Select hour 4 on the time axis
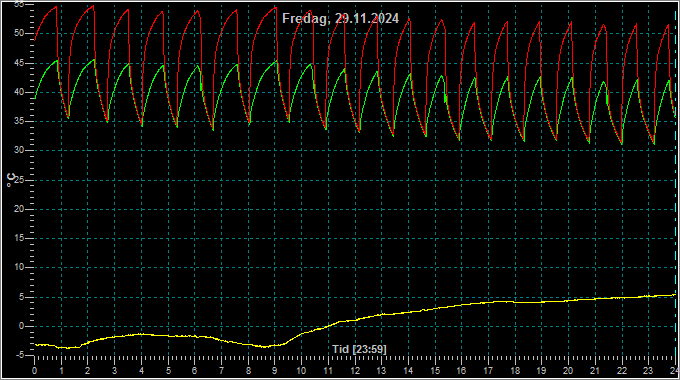Screen dimensions: 680x380 pyautogui.click(x=141, y=371)
